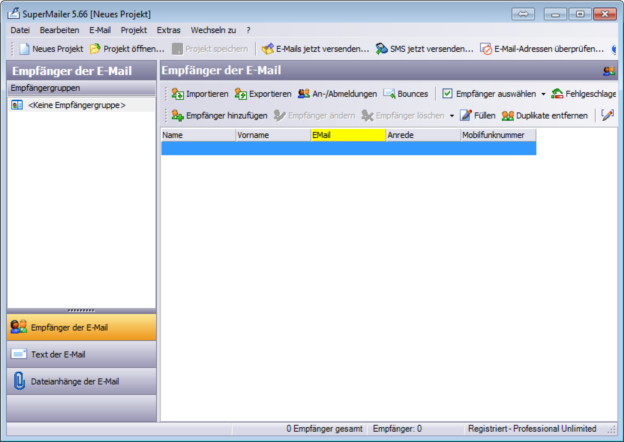Switch to Dateianhänge der E-Mail section

[82, 381]
